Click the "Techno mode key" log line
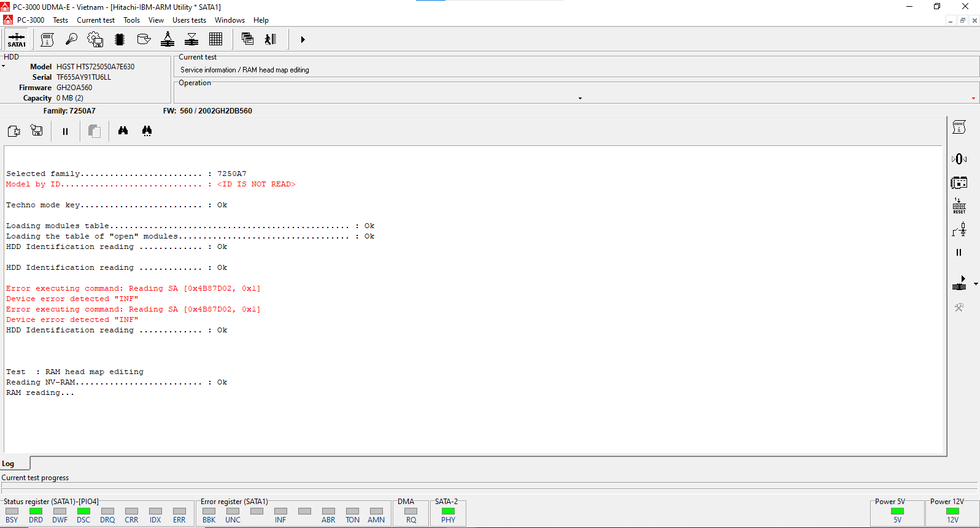This screenshot has width=980, height=528. click(x=117, y=205)
